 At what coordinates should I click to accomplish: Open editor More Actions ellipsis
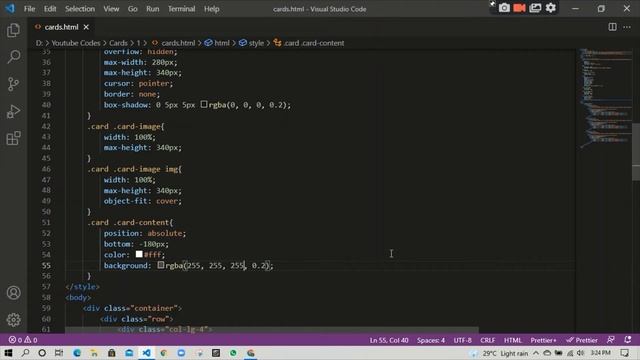pyautogui.click(x=627, y=27)
